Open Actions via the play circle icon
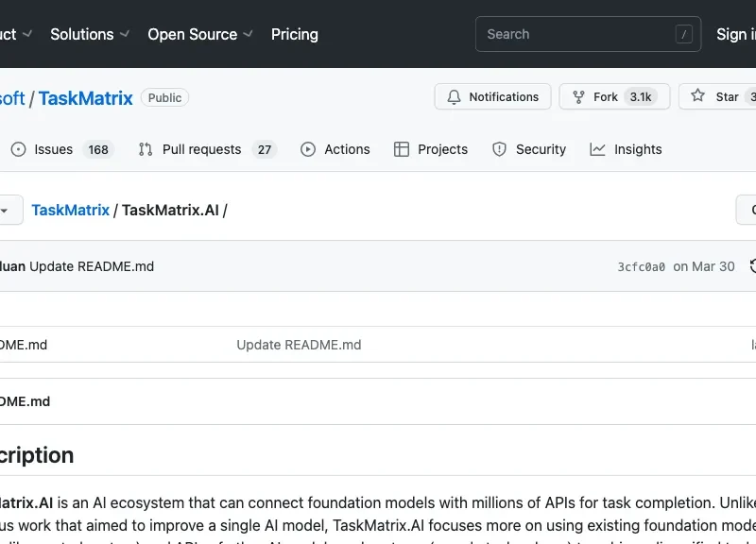This screenshot has height=544, width=756. point(307,149)
